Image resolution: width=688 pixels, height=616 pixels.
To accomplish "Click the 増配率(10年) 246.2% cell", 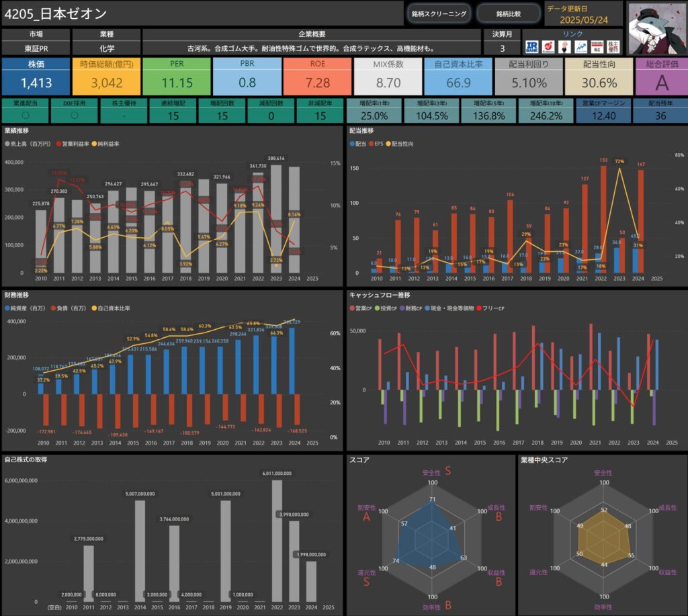I will pyautogui.click(x=546, y=111).
